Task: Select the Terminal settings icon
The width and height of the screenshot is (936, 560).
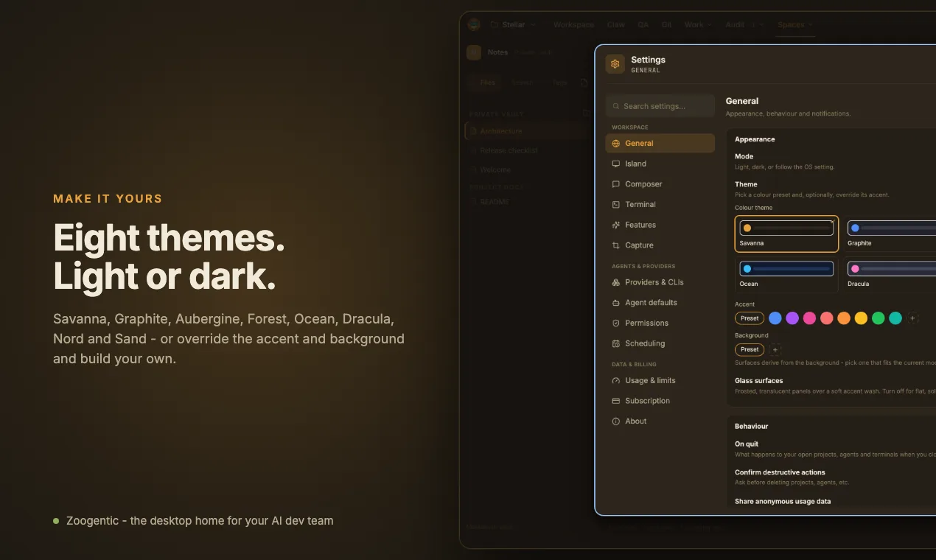Action: (x=616, y=204)
